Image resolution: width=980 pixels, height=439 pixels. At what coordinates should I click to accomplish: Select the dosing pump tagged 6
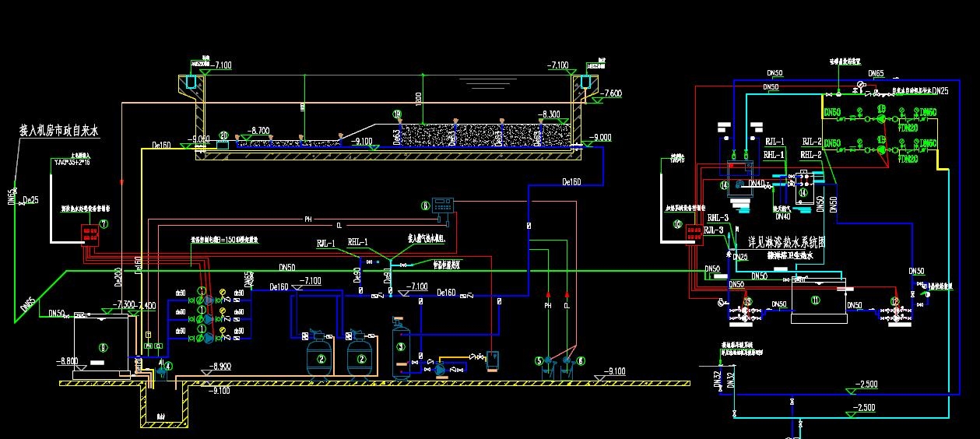click(x=571, y=362)
